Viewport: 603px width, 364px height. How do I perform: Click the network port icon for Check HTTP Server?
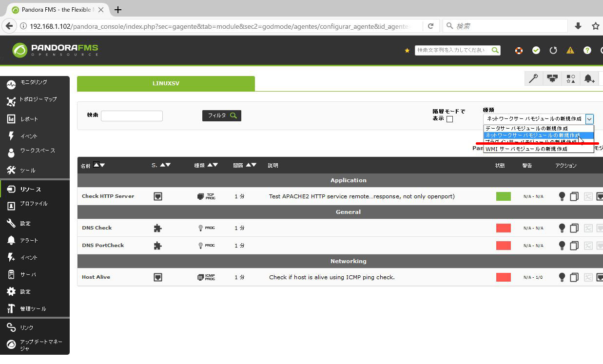pyautogui.click(x=600, y=196)
